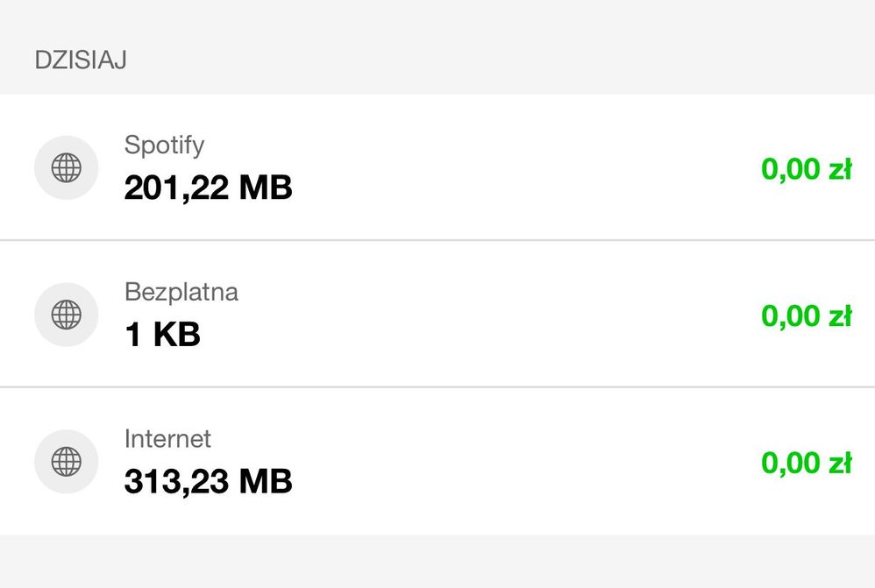The image size is (875, 588).
Task: Click the globe icon beside Spotify
Action: coord(66,167)
